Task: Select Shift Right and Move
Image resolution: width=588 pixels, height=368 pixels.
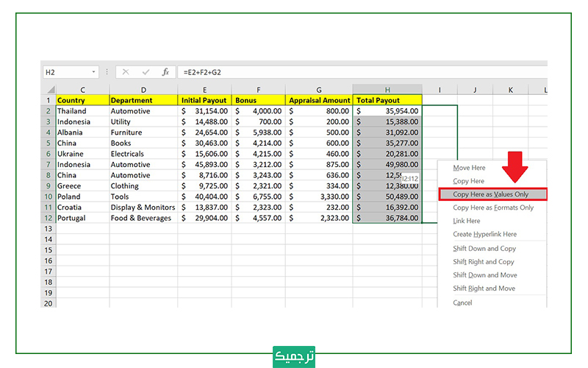Action: 484,289
